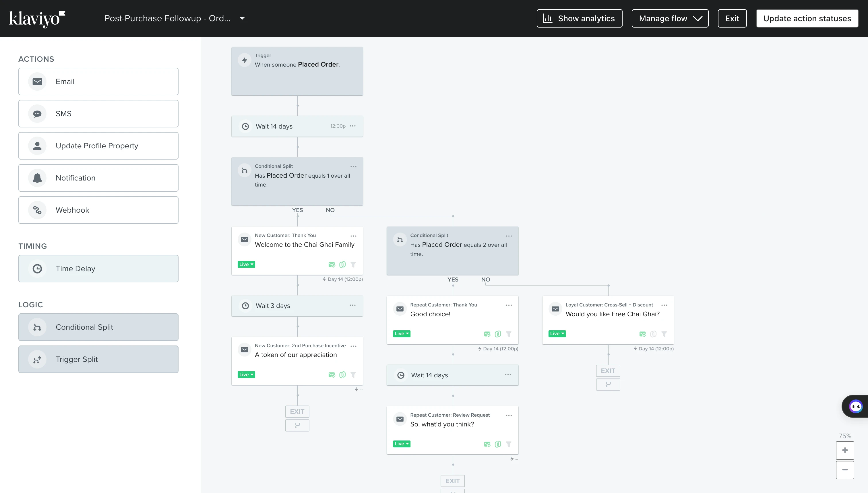
Task: Click the Klaviyo logo
Action: coord(37,19)
